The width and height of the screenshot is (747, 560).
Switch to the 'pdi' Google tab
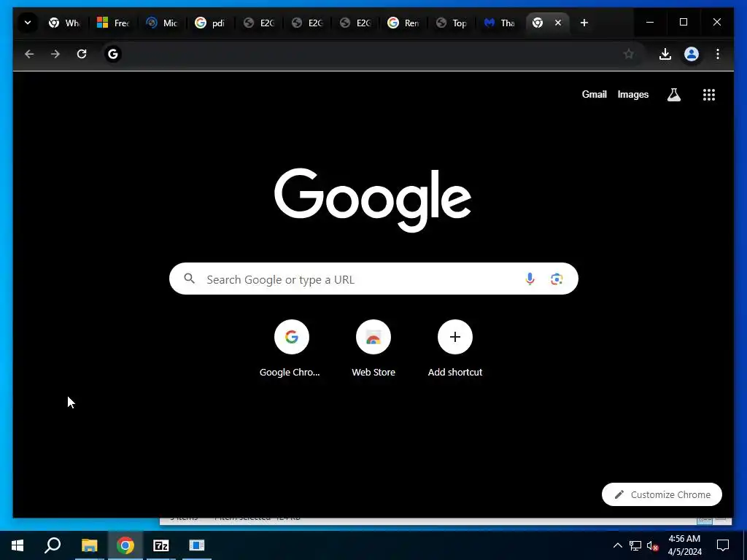210,23
